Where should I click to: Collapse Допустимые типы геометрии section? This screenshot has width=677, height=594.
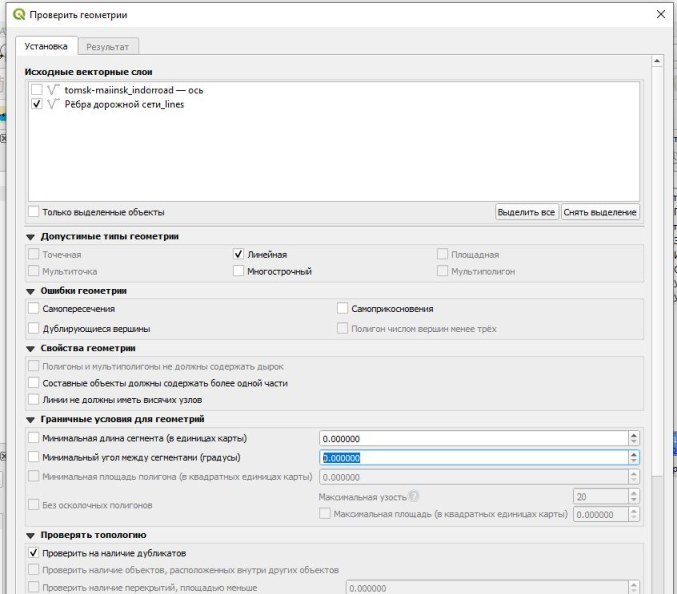pyautogui.click(x=30, y=237)
